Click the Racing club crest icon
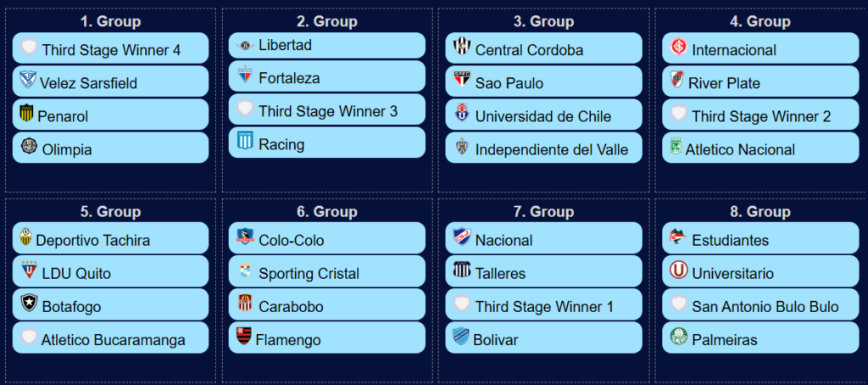The image size is (868, 385). tap(245, 141)
